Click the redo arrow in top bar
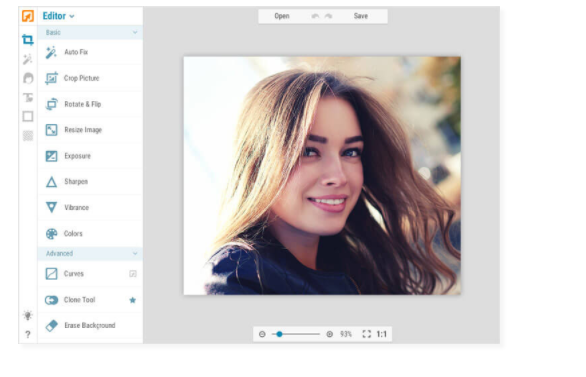Viewport: 586px width, 377px height. point(329,16)
